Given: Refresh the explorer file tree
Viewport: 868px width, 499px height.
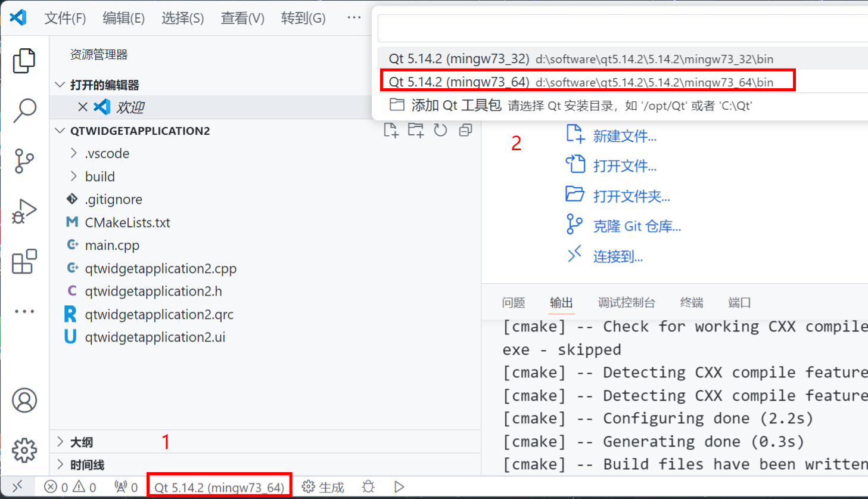Looking at the screenshot, I should pyautogui.click(x=440, y=130).
